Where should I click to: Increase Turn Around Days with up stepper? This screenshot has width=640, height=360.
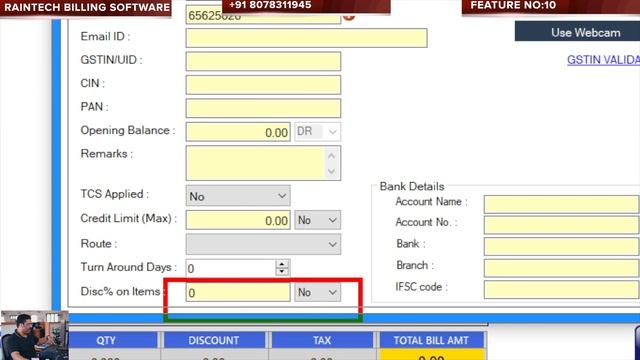coord(282,264)
